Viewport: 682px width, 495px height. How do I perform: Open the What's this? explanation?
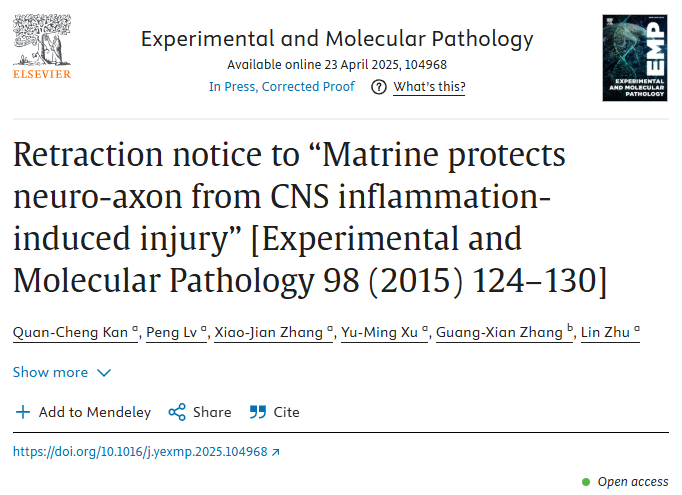429,87
